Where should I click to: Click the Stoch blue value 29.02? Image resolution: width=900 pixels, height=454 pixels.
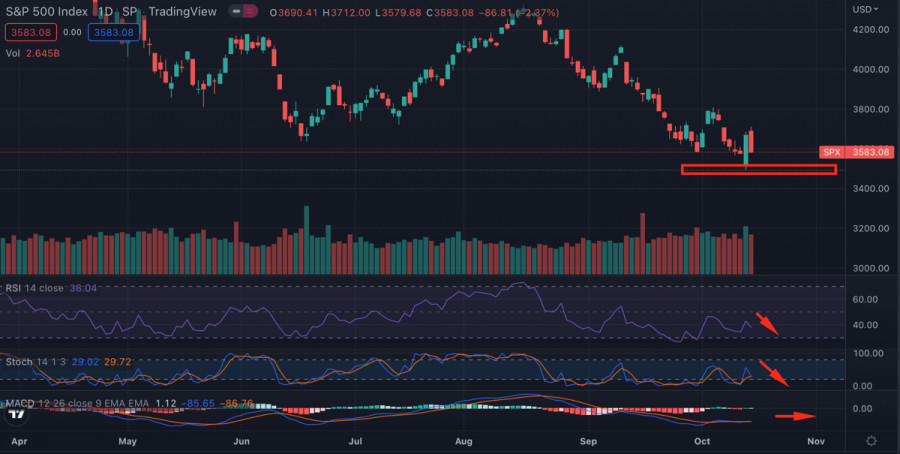point(84,362)
